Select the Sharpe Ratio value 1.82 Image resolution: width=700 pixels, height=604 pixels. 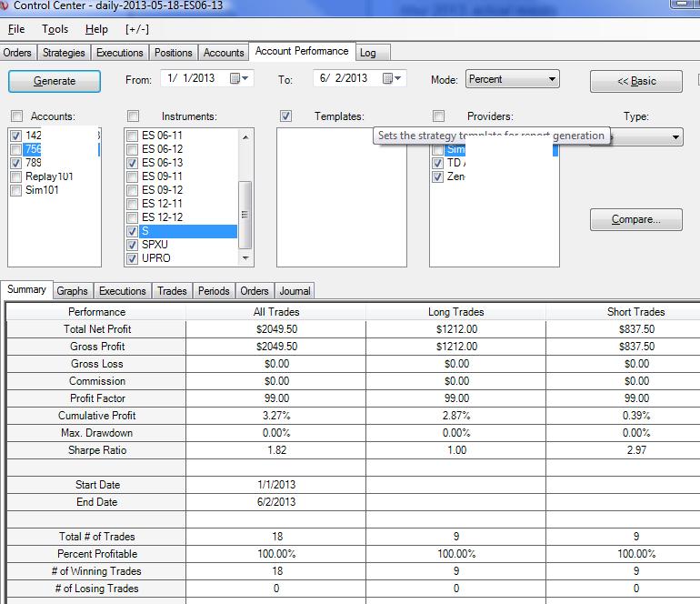point(276,450)
